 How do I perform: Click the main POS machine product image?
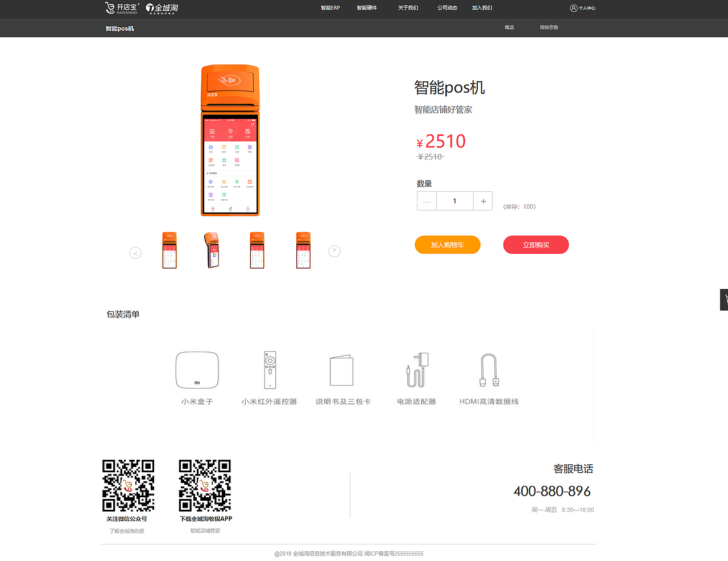tap(230, 140)
